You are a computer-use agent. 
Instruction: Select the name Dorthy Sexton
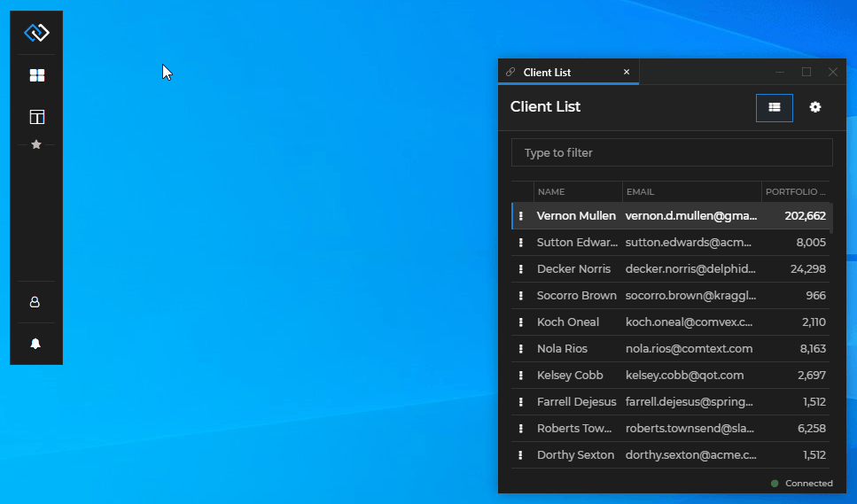575,455
